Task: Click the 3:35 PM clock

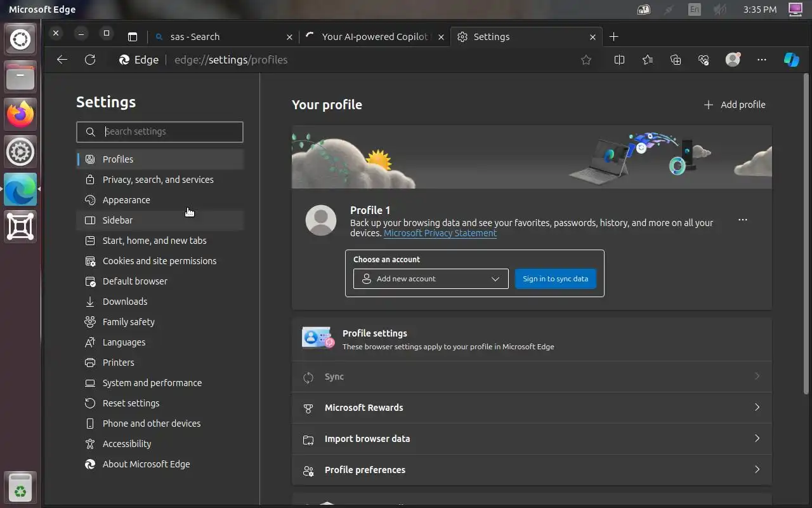Action: pos(760,10)
